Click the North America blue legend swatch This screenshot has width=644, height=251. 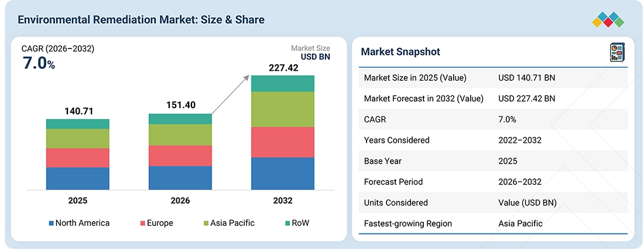(x=52, y=224)
